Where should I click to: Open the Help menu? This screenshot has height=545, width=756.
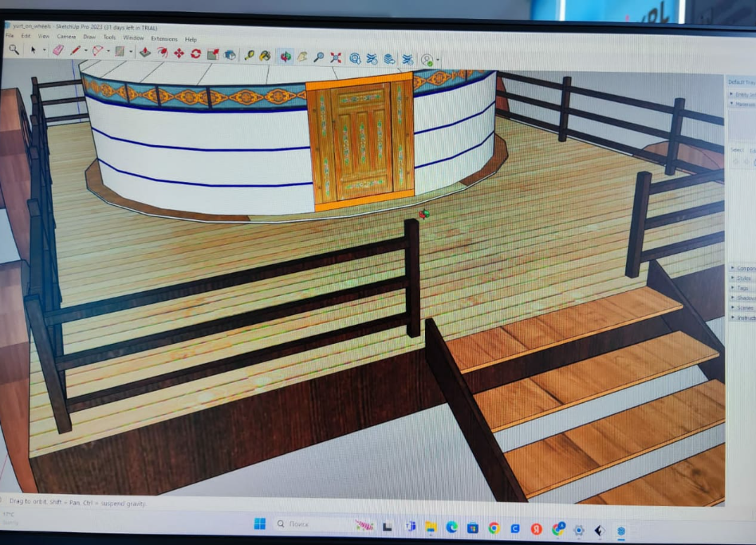click(x=191, y=39)
